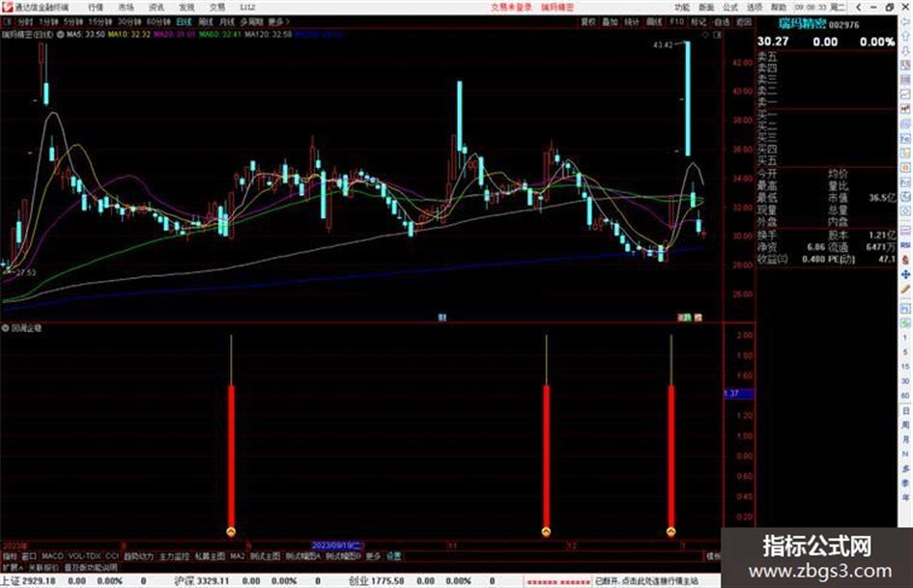Click the 沪深 3329.11 index in status bar

point(202,581)
